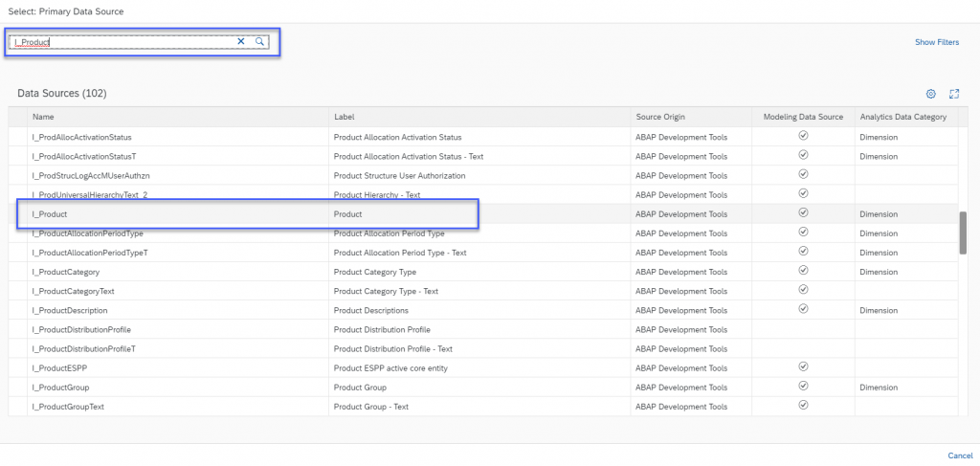Open table settings gear icon

tap(930, 94)
